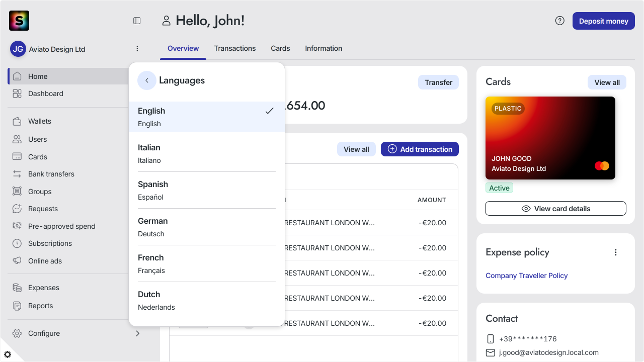
Task: Select German language option
Action: pos(207,227)
